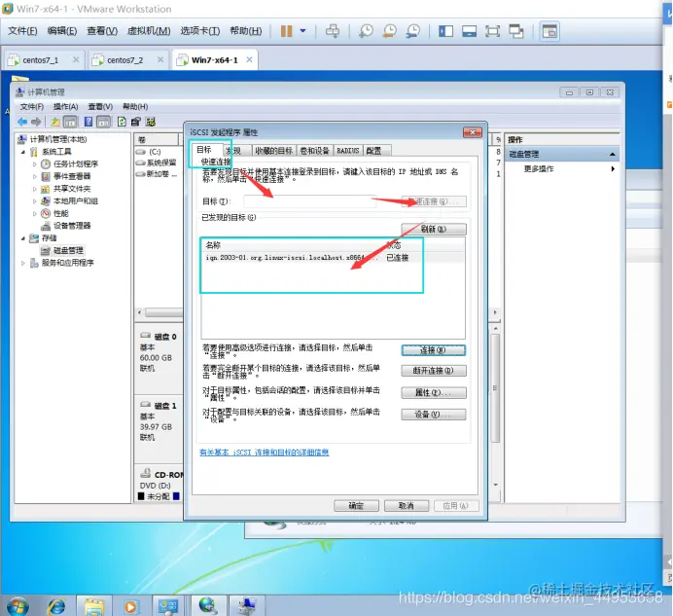The height and width of the screenshot is (616, 673).
Task: Collapse 磁盘管理 section in 操作 pane
Action: (612, 154)
